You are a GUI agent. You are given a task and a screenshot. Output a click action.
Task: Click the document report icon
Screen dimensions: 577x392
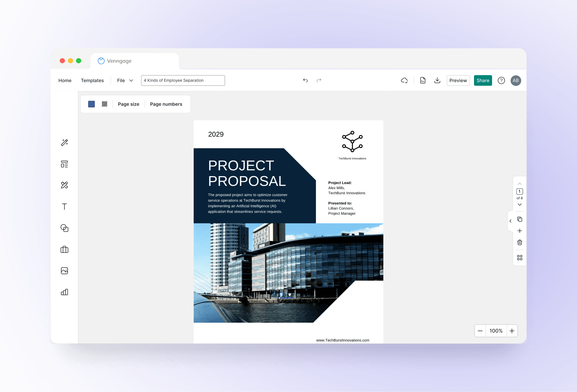[x=423, y=80]
